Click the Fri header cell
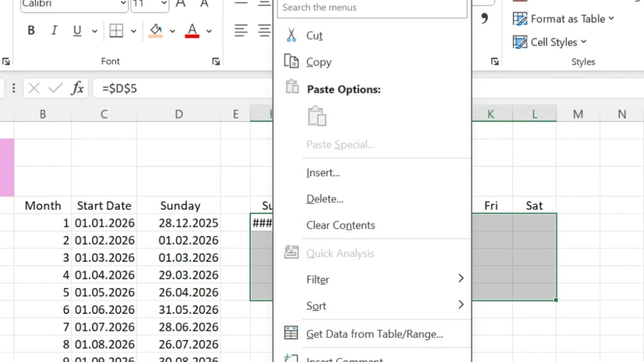 (x=491, y=206)
